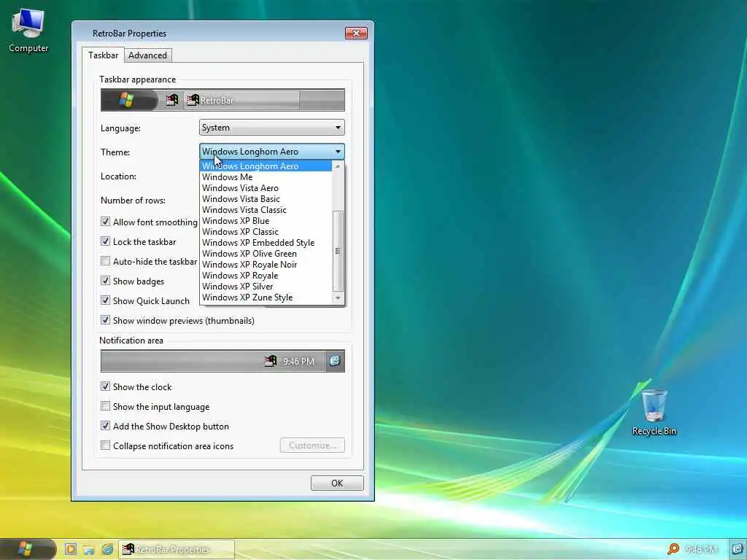Click the Show Desktop button at the taskbar's end

pos(738,549)
